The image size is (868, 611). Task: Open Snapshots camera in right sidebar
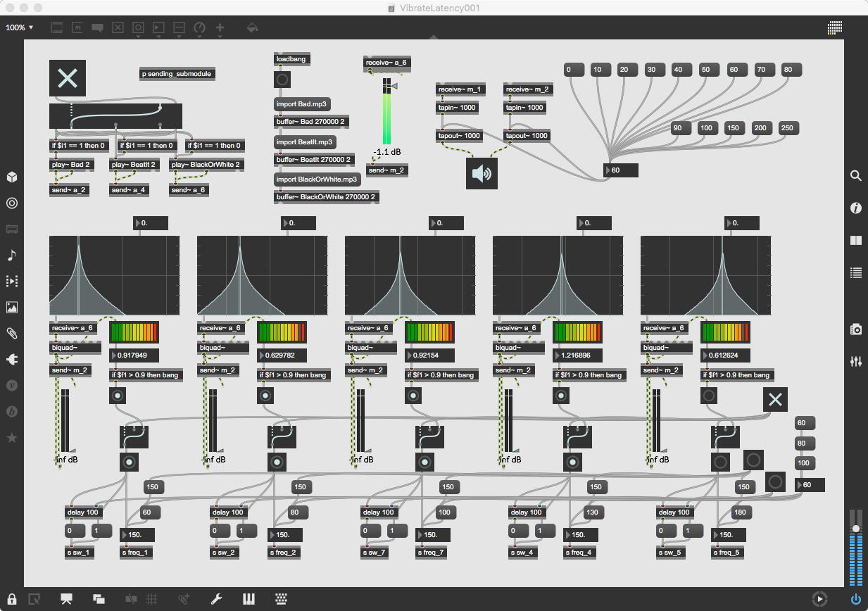[856, 329]
